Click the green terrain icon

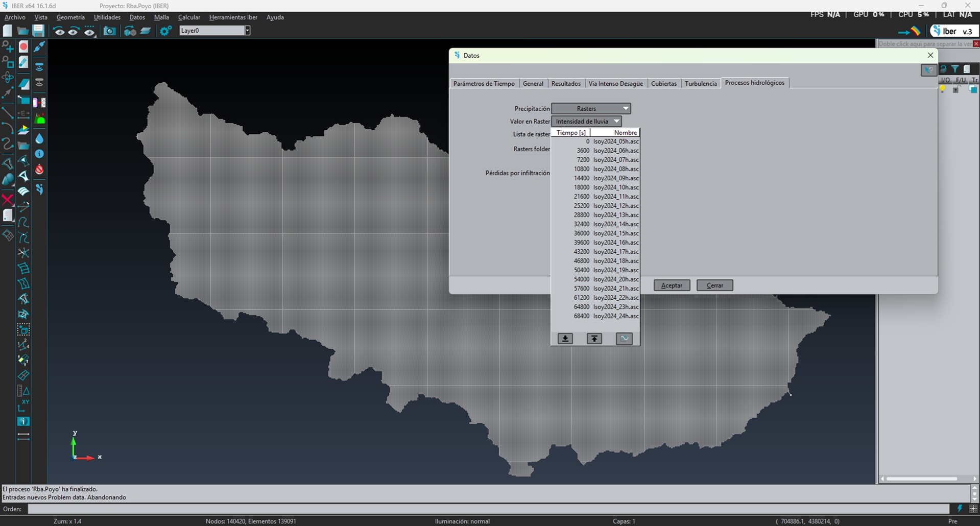coord(39,119)
